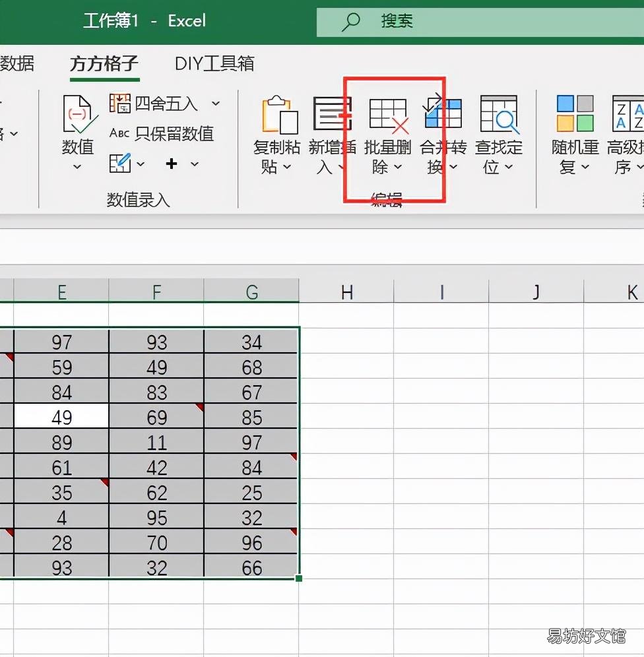
Task: Click the cell with value 70
Action: click(156, 542)
